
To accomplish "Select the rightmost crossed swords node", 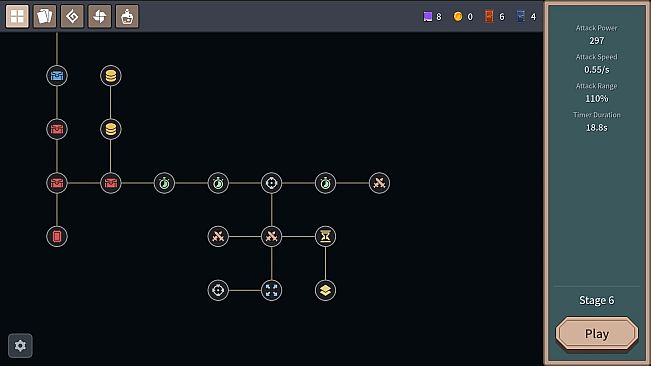I will [379, 183].
